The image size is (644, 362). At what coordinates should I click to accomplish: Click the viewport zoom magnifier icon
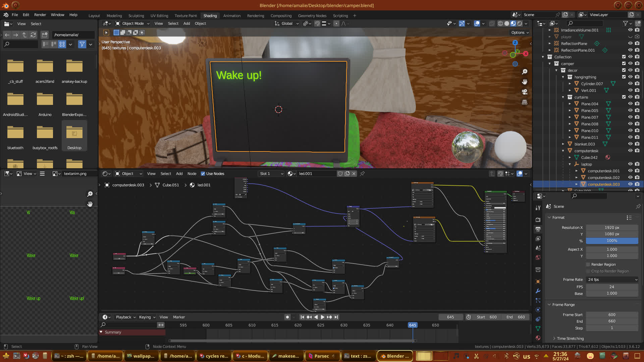pyautogui.click(x=525, y=72)
